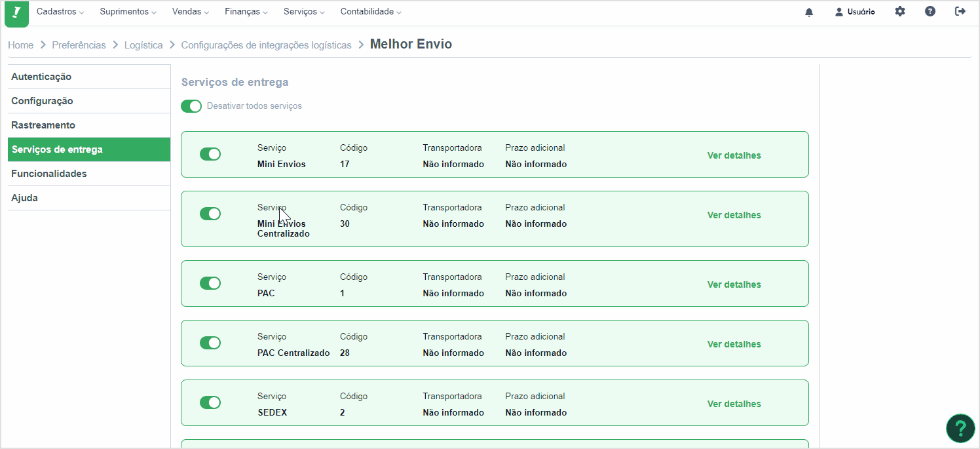
Task: Select the Serviços de entrega sidebar tab
Action: pyautogui.click(x=89, y=149)
